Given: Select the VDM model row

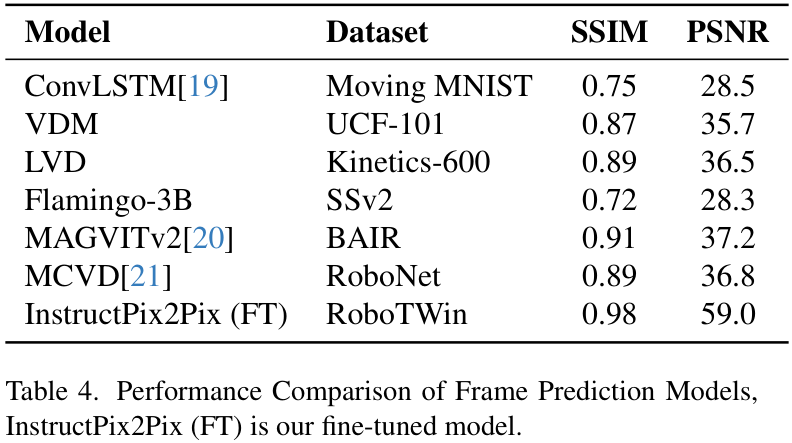Looking at the screenshot, I should [x=396, y=124].
